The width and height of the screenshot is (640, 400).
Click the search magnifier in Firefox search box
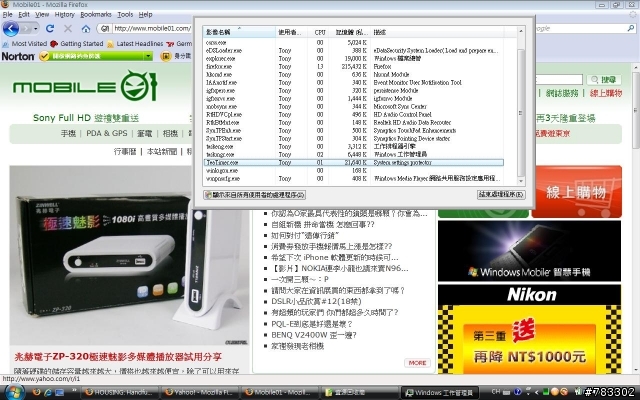coord(631,28)
